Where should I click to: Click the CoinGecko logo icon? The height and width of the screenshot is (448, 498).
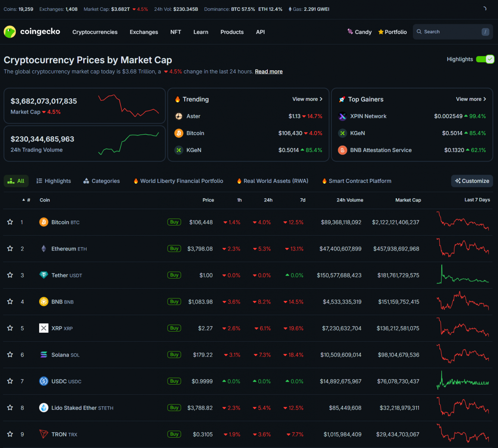coord(10,32)
